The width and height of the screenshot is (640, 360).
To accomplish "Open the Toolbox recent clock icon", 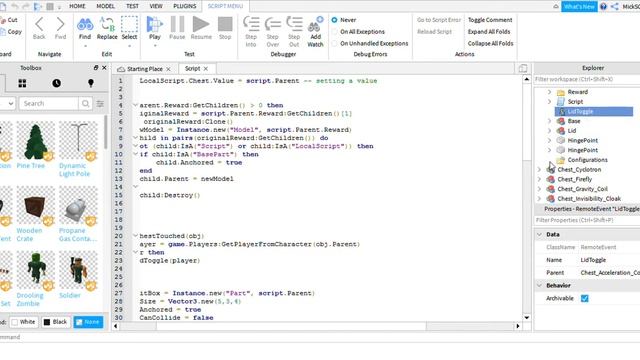I will (56, 83).
